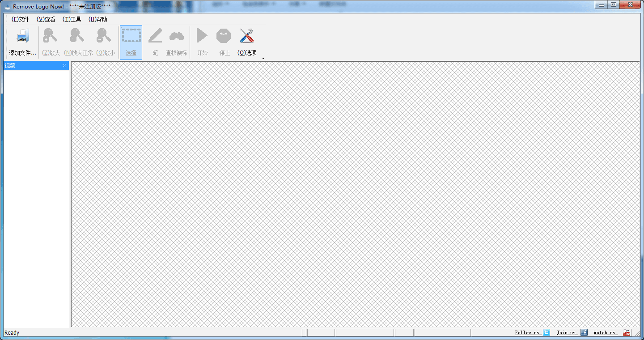This screenshot has width=644, height=340.
Task: Open the Tools (工具) menu
Action: (72, 19)
